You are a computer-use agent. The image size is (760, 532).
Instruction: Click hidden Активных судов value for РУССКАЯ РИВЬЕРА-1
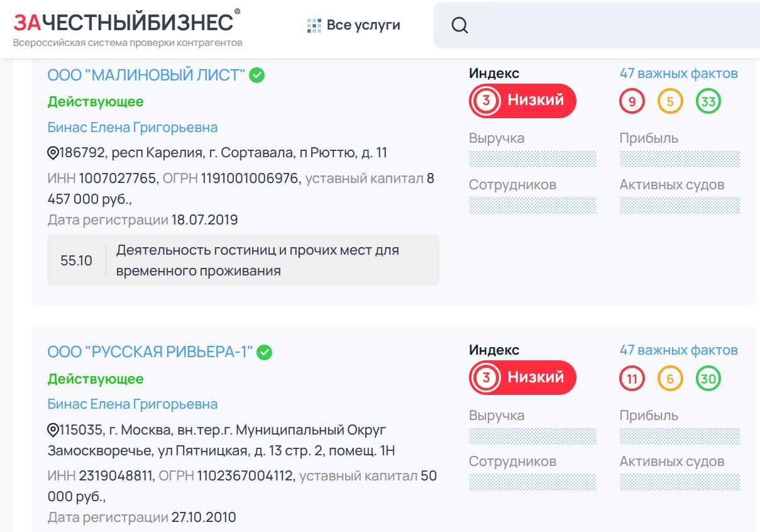point(680,482)
